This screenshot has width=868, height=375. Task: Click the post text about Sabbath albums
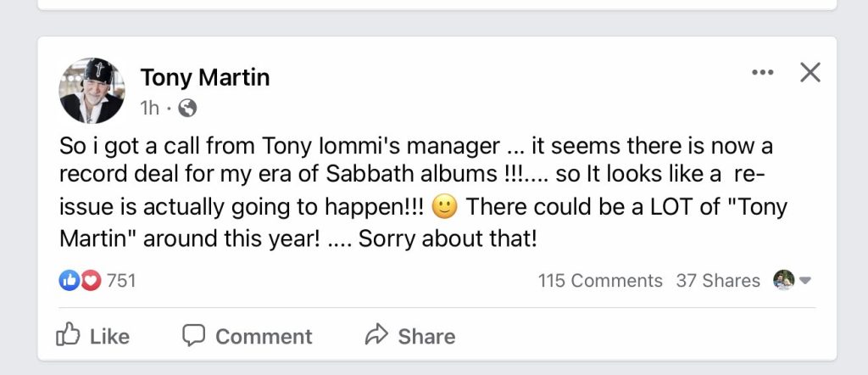pos(415,192)
